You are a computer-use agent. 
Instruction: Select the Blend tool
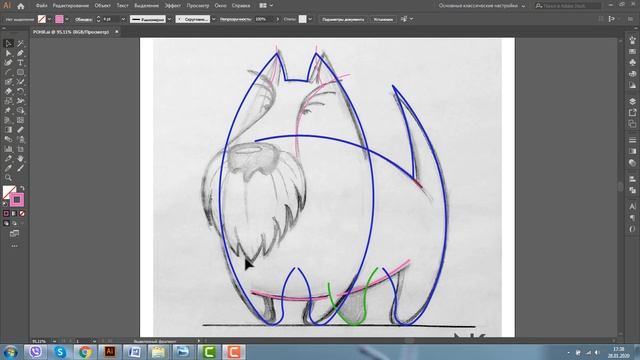(8, 139)
